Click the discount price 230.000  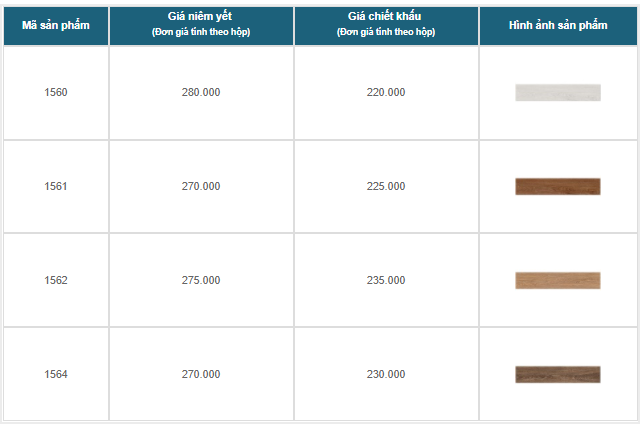386,374
